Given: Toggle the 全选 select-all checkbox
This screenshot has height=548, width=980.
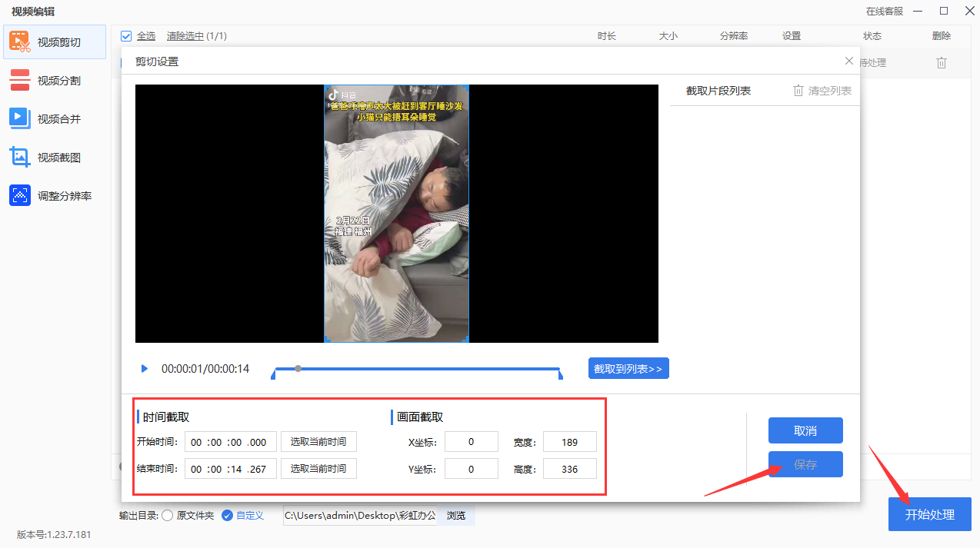Looking at the screenshot, I should 126,36.
